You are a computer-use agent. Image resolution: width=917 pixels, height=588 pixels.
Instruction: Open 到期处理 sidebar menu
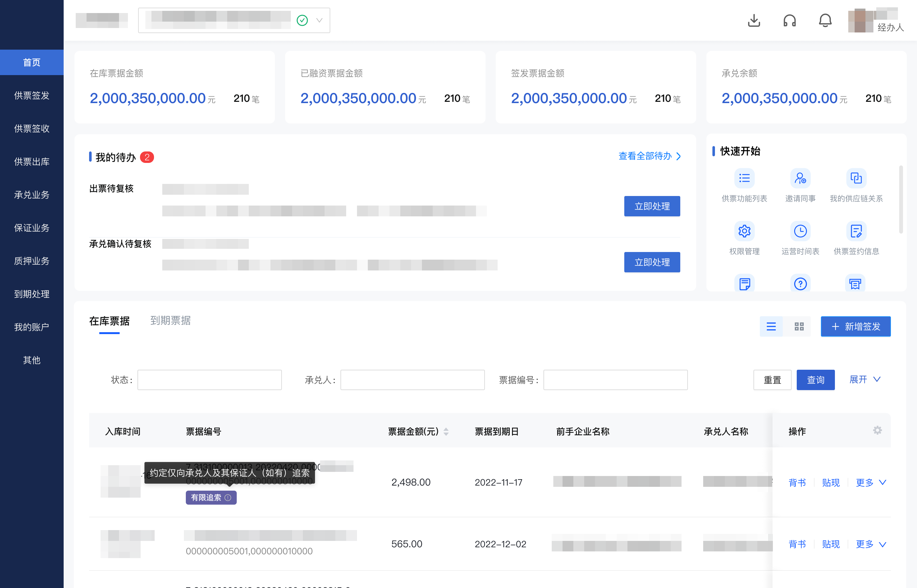point(32,294)
